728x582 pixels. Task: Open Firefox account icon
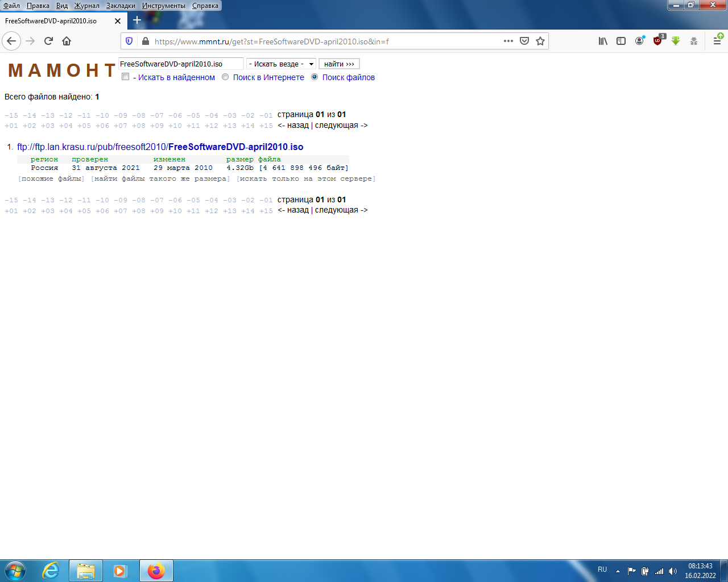point(639,41)
